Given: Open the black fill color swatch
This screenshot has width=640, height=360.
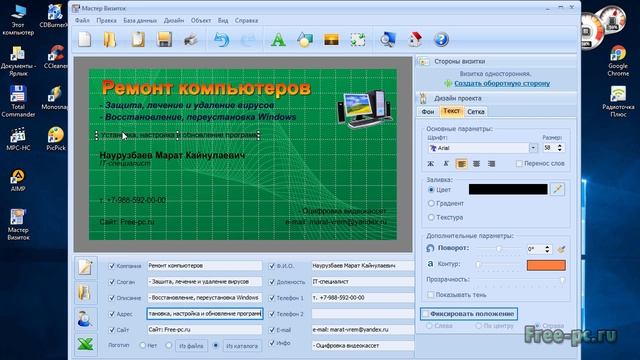Looking at the screenshot, I should [x=508, y=189].
